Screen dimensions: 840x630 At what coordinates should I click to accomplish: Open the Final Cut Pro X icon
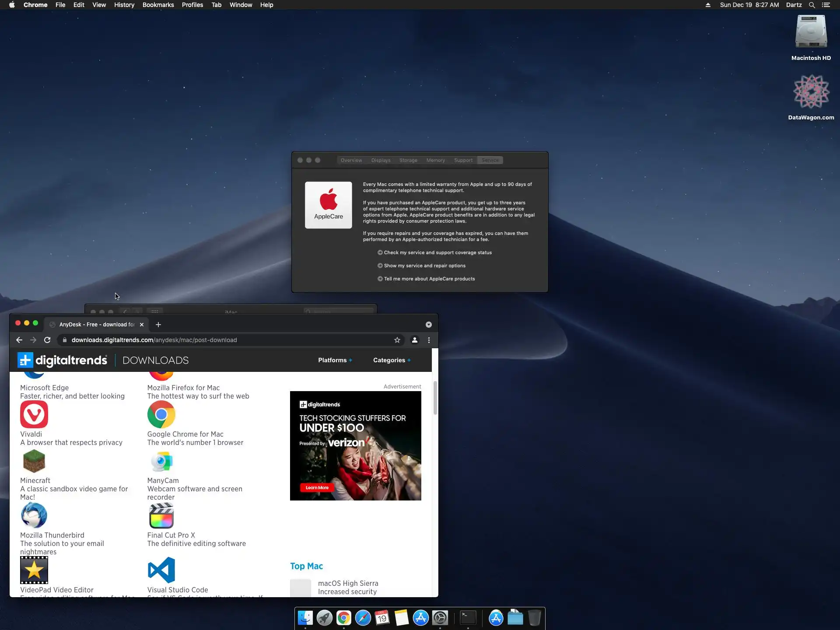[161, 516]
